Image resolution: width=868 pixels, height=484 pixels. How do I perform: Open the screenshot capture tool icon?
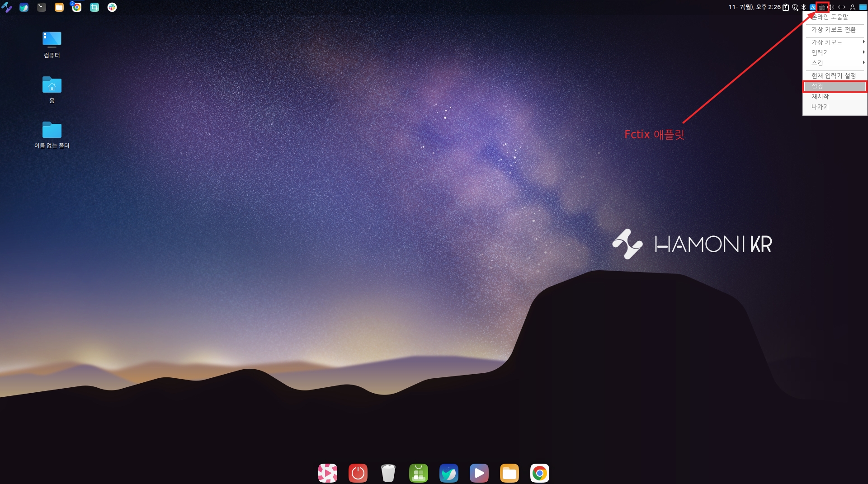[94, 7]
